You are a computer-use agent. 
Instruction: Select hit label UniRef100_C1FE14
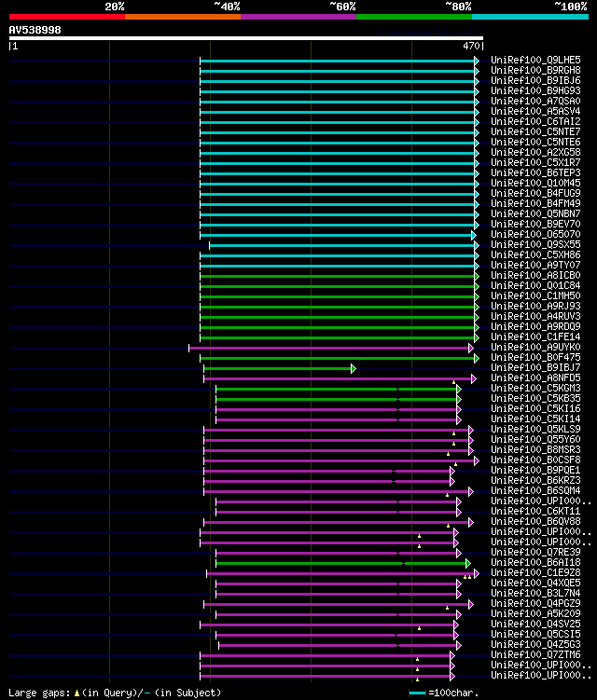click(535, 337)
